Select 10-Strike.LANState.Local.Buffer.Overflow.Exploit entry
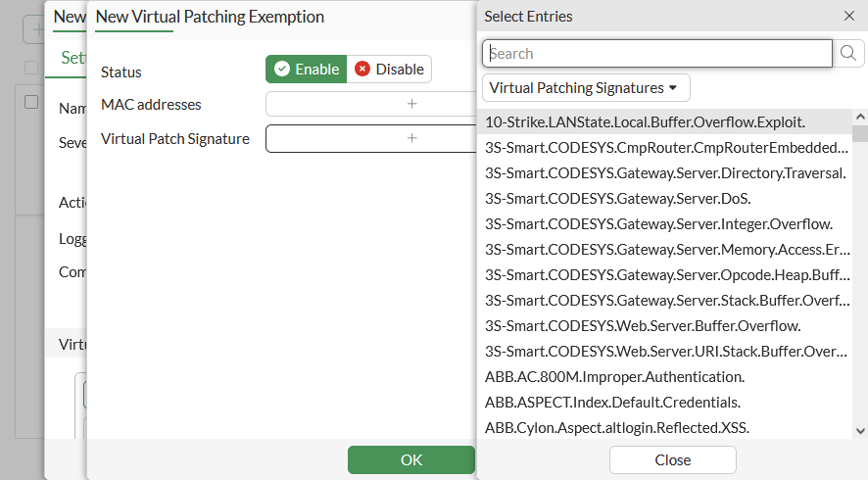Screen dimensions: 868x480 pyautogui.click(x=645, y=122)
